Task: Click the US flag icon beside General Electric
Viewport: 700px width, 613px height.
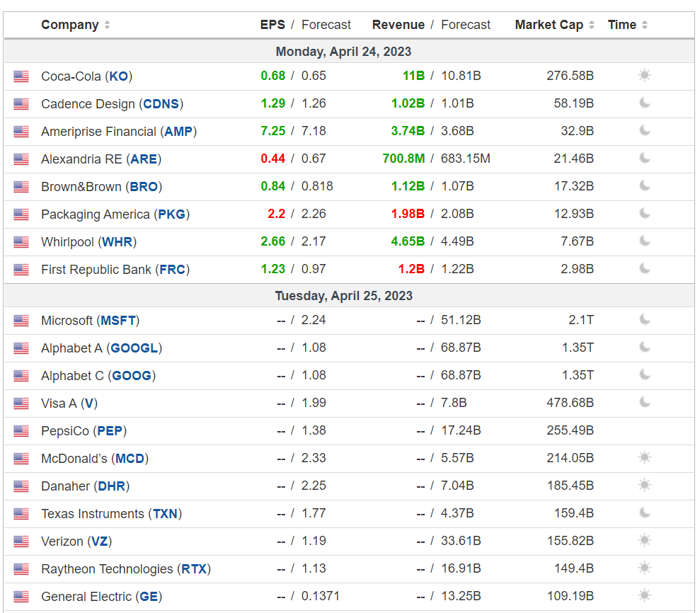Action: pyautogui.click(x=21, y=597)
